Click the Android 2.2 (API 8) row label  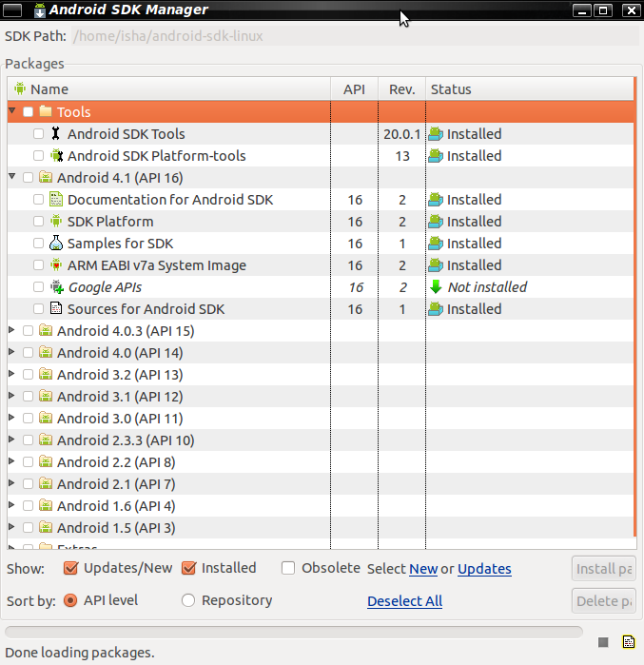coord(116,461)
